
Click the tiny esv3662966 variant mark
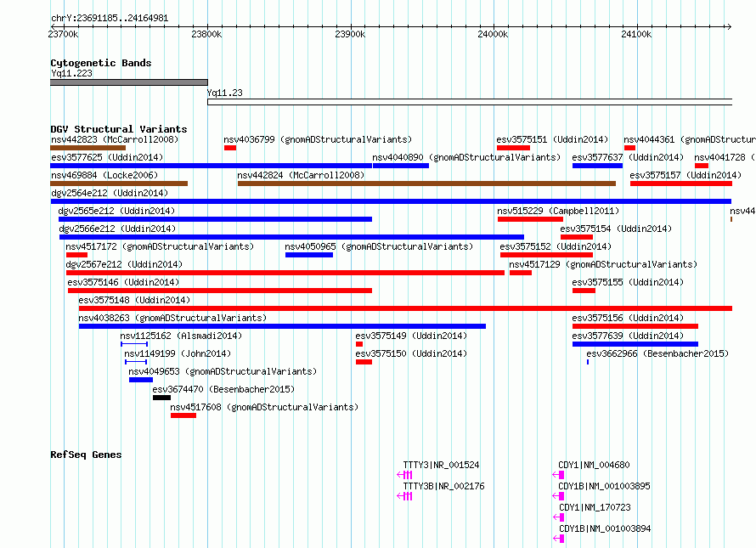tap(588, 362)
